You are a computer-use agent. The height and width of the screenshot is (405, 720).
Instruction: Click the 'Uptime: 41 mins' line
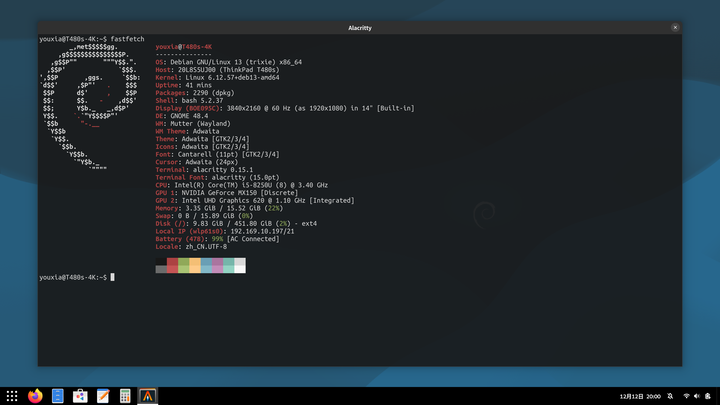tap(184, 85)
